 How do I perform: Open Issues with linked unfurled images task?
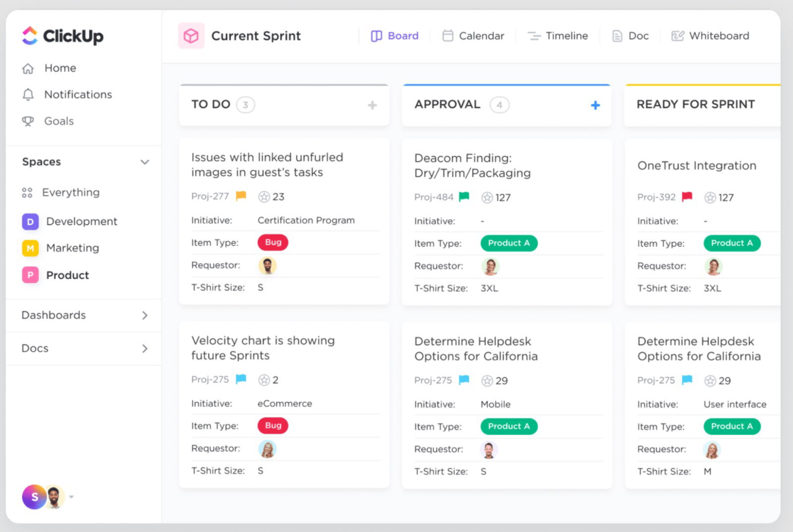[267, 165]
